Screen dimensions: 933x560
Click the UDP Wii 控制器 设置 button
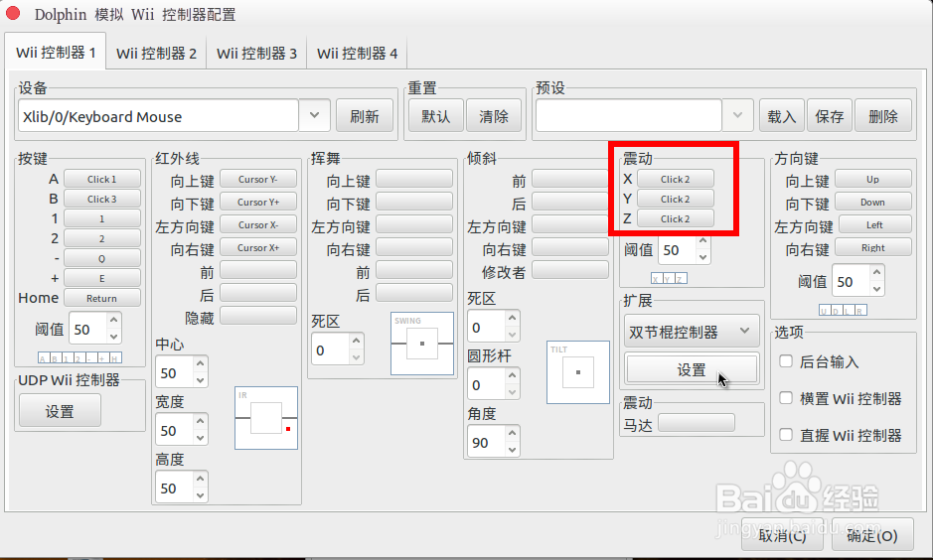[x=60, y=411]
